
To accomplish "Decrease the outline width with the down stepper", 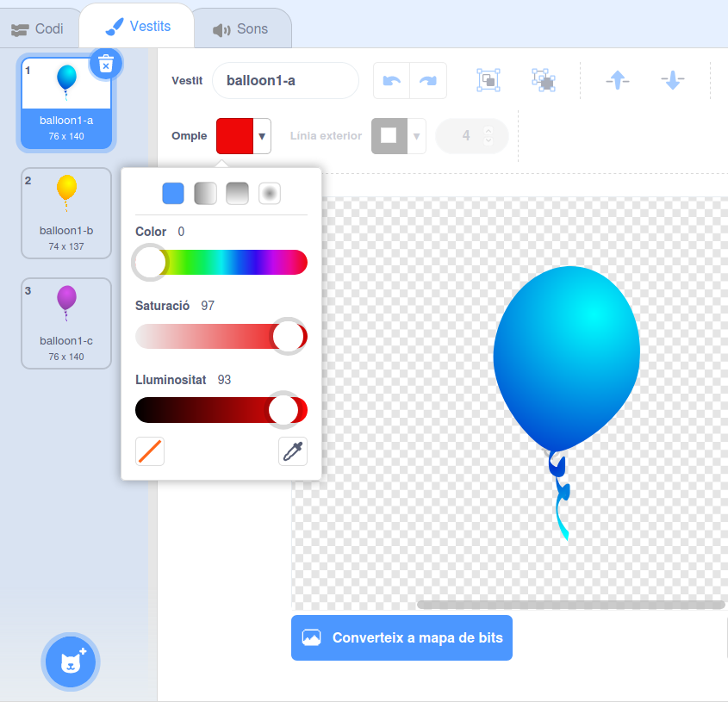I will click(488, 140).
